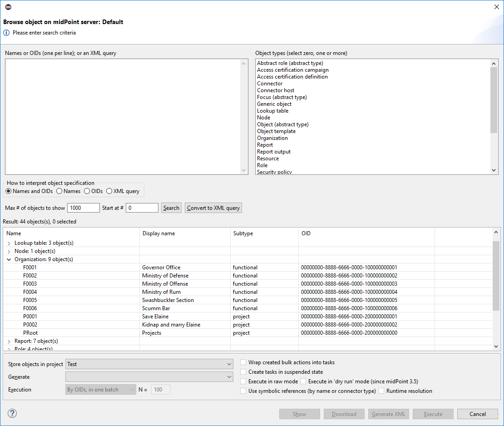Click the Eclipse icon in title bar
Image resolution: width=504 pixels, height=426 pixels.
[x=8, y=7]
